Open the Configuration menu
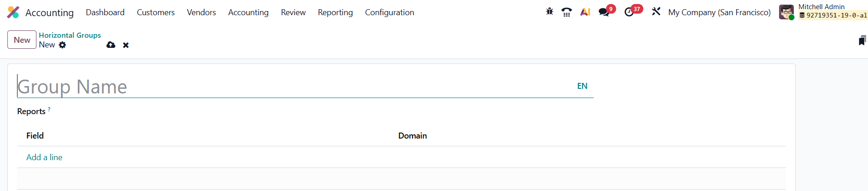 click(390, 12)
